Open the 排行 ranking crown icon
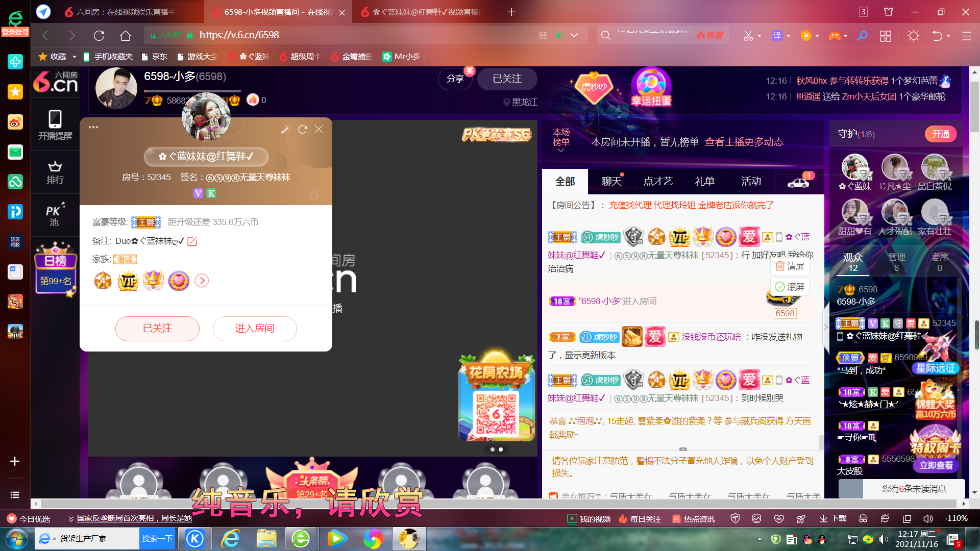 (x=55, y=172)
